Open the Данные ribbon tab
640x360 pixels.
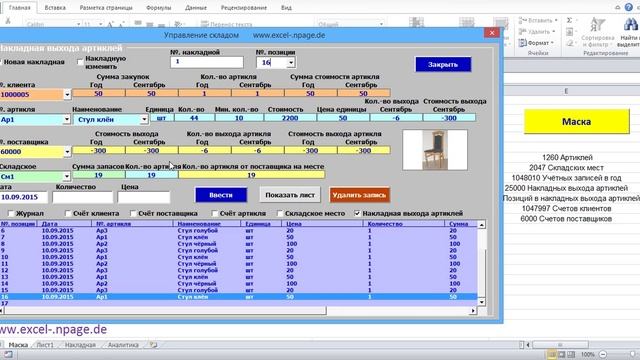196,8
